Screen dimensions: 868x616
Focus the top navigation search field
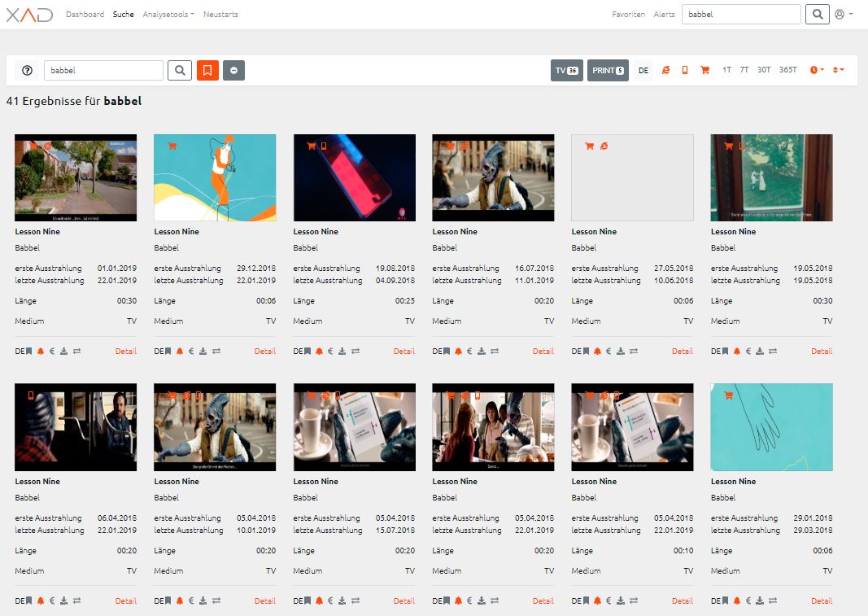pos(741,15)
